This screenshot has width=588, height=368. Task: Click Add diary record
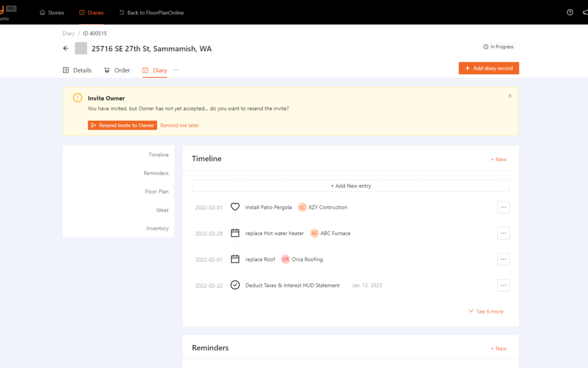pos(488,68)
